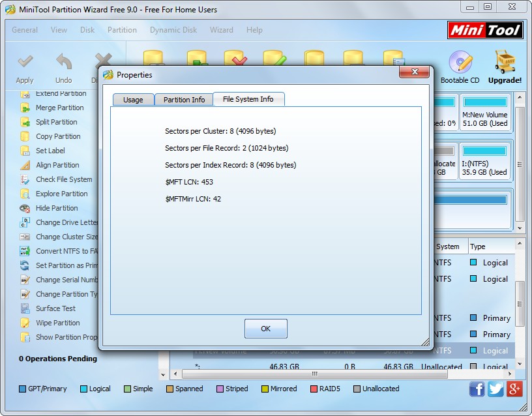Open the Dynamic Disk menu

173,30
